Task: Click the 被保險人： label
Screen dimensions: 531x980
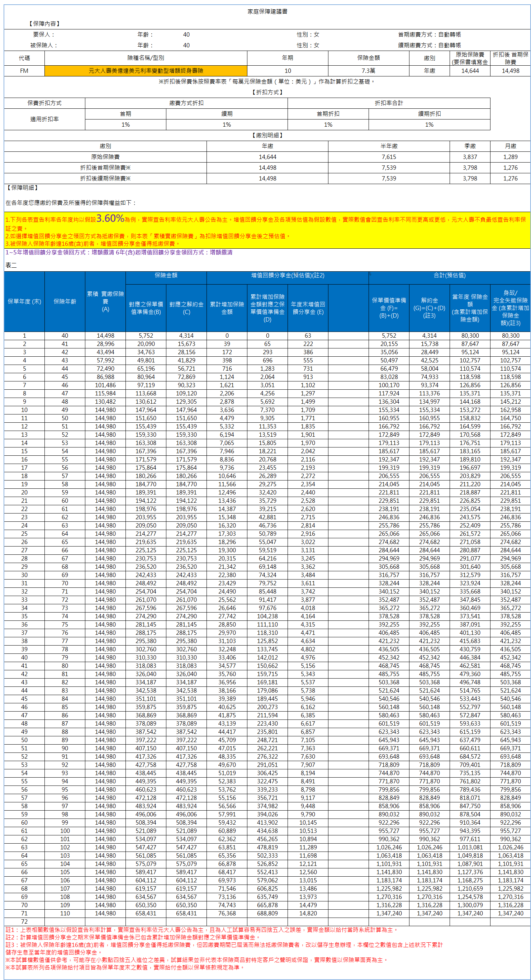Action: click(44, 45)
